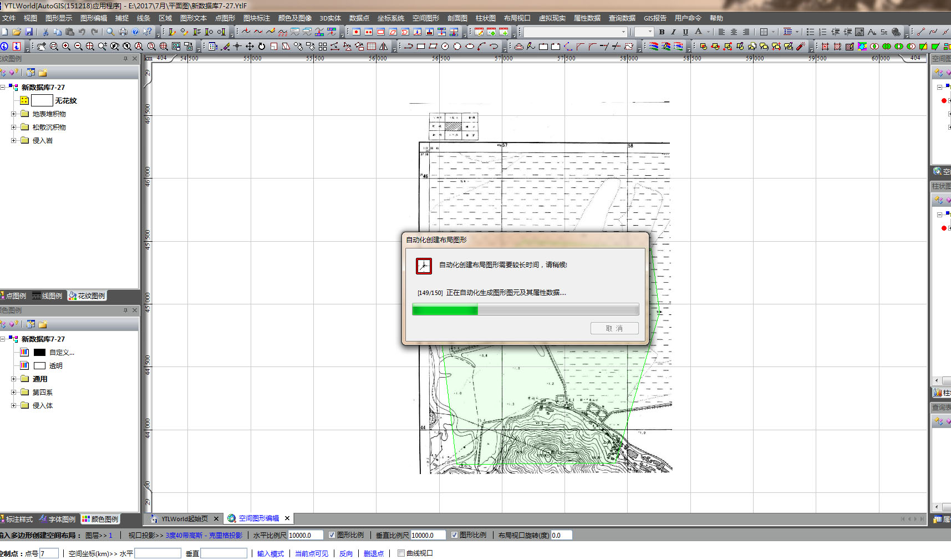
Task: Open the 图形编辑 menu
Action: point(94,18)
